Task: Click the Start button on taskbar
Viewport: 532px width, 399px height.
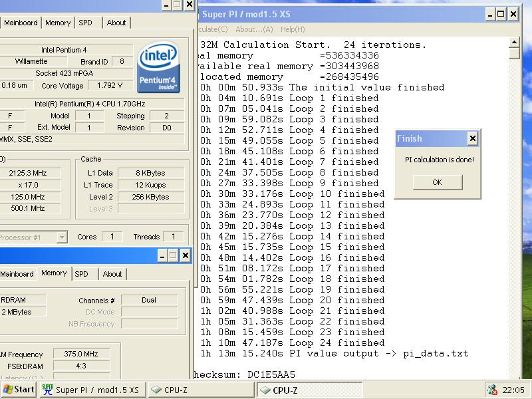Action: tap(19, 390)
